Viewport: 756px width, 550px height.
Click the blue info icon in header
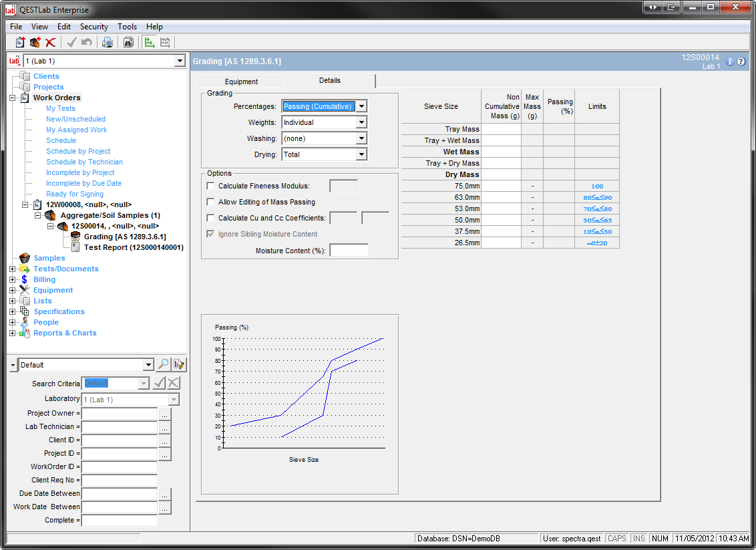[x=730, y=61]
